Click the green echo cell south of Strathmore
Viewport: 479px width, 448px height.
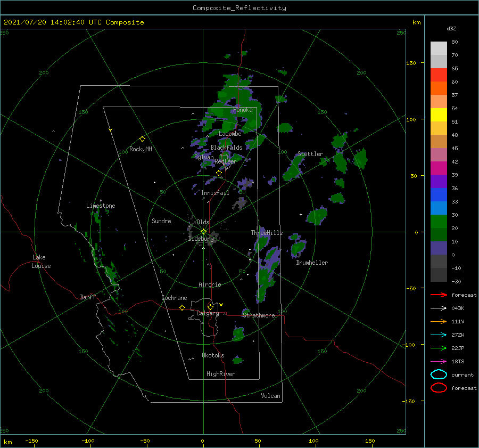click(238, 333)
